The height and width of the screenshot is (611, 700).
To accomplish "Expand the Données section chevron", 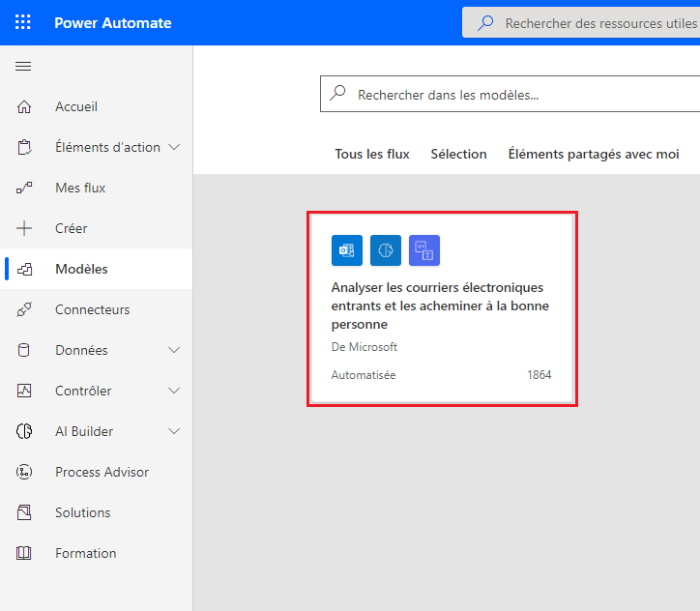I will tap(174, 350).
